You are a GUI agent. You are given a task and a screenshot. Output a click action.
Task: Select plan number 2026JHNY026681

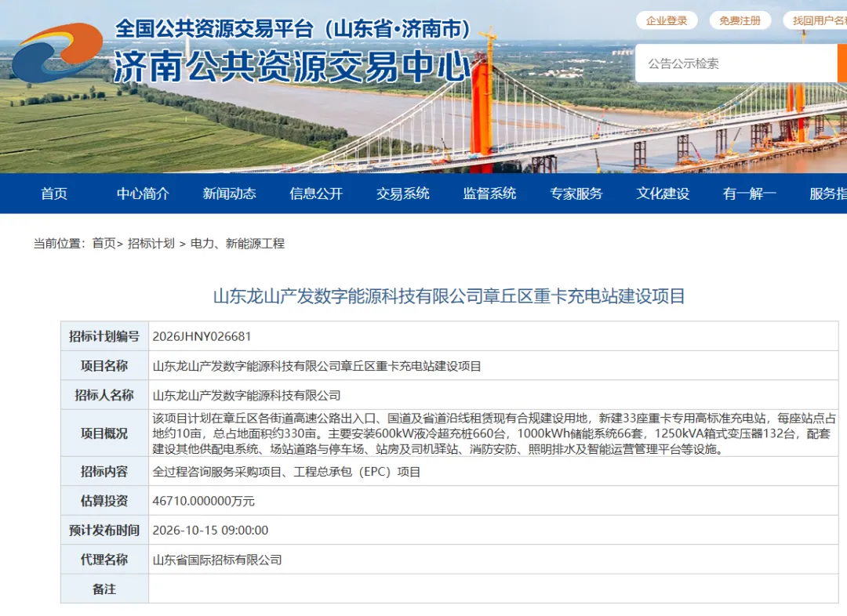tap(202, 336)
